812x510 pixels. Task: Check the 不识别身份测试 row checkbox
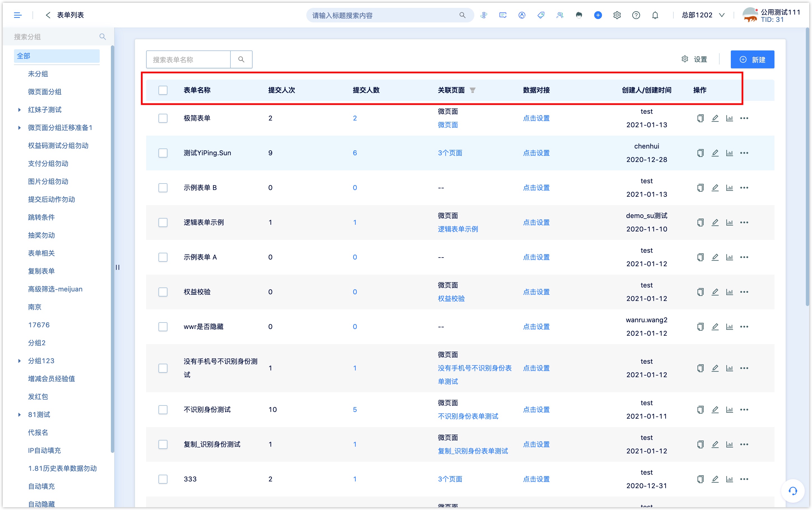coord(163,409)
